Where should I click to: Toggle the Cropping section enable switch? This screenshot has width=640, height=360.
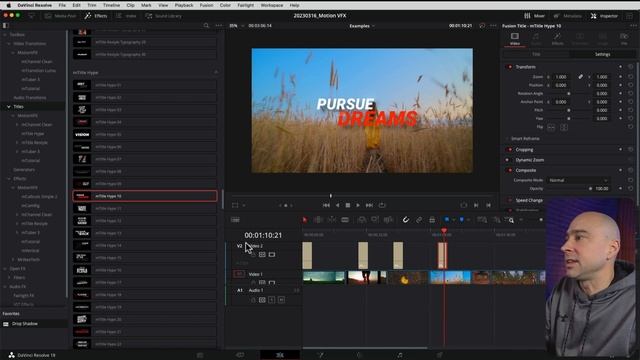[x=510, y=150]
